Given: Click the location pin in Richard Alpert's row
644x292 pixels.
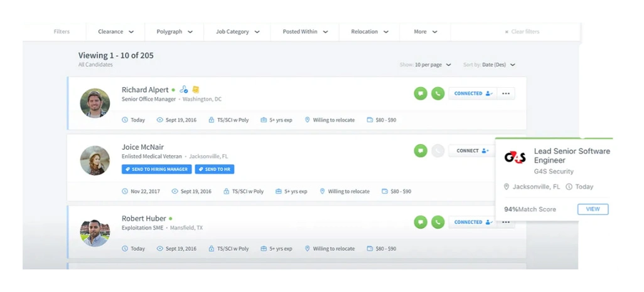Looking at the screenshot, I should [x=307, y=120].
